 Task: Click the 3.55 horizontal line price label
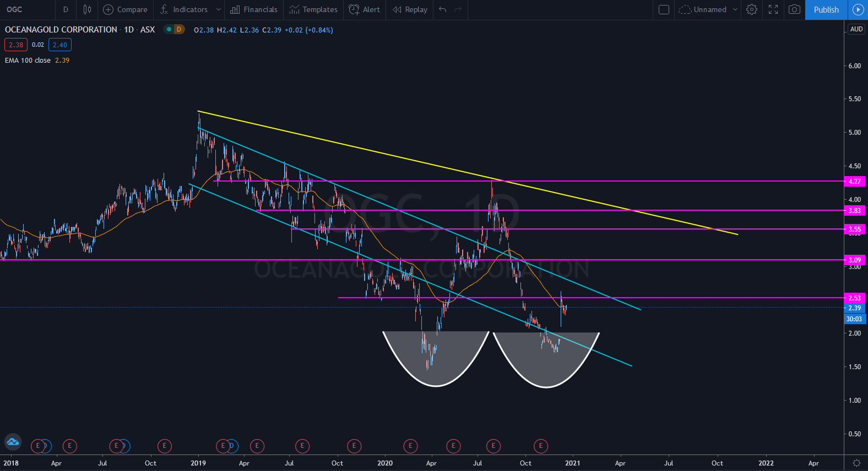tap(854, 229)
